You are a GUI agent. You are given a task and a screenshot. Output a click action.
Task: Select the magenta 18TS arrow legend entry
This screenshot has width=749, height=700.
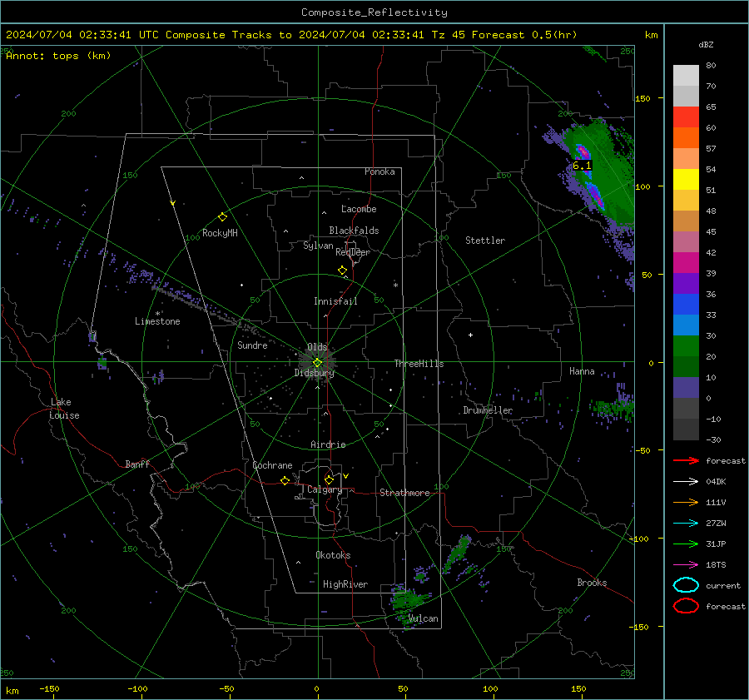[x=686, y=565]
